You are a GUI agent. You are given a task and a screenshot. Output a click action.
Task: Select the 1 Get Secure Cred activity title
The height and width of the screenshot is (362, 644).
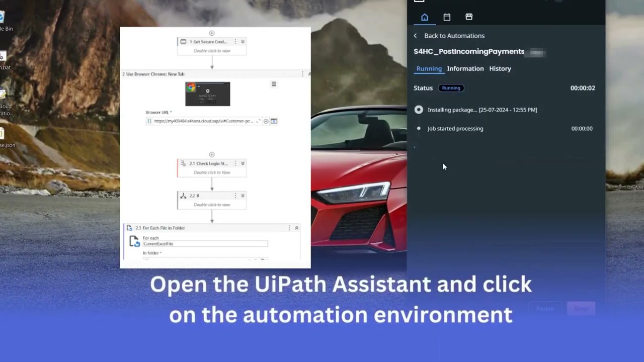pyautogui.click(x=208, y=42)
